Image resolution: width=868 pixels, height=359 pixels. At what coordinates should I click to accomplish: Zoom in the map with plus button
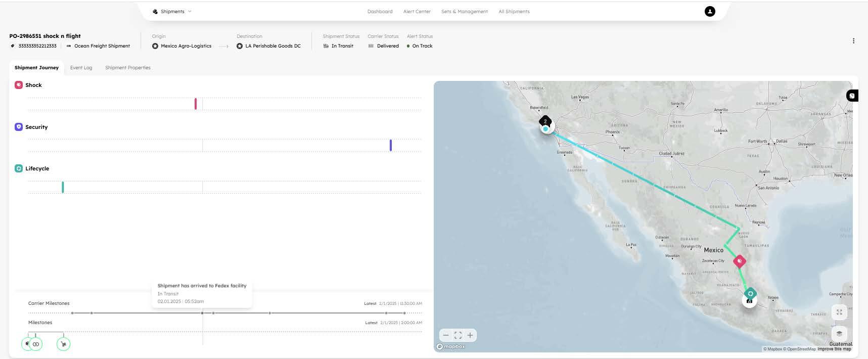[470, 335]
